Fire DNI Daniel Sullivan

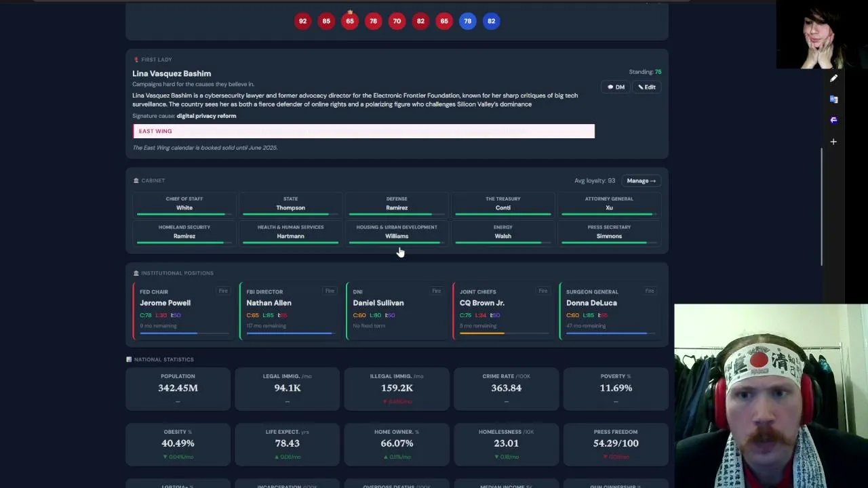[x=436, y=291]
